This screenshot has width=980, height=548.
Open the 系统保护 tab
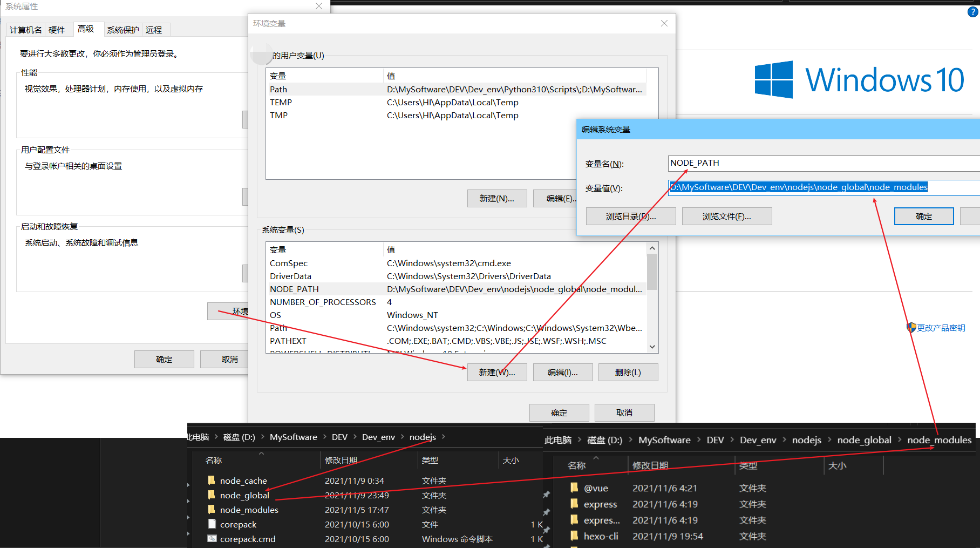coord(122,30)
